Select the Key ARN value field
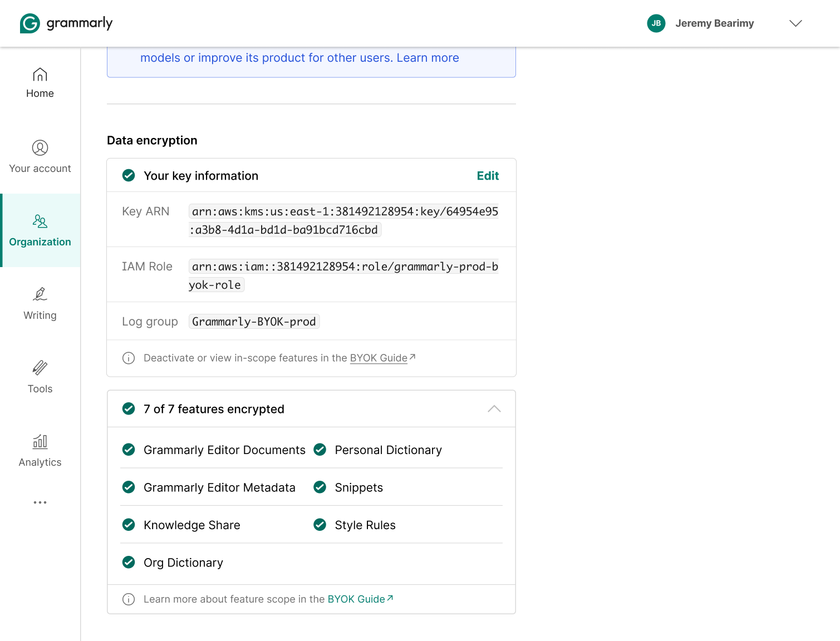The width and height of the screenshot is (840, 641). (343, 220)
